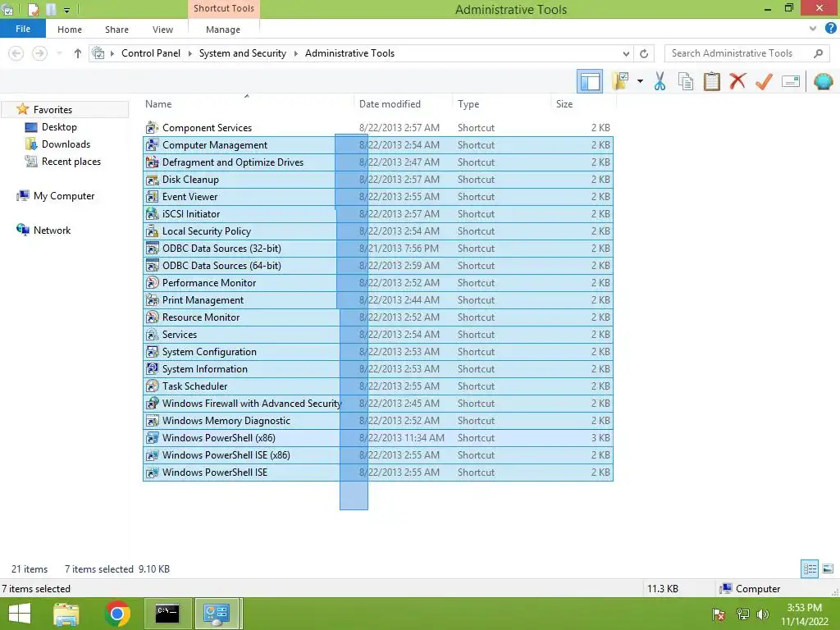The height and width of the screenshot is (630, 840).
Task: Click the Task Scheduler icon
Action: (x=152, y=386)
